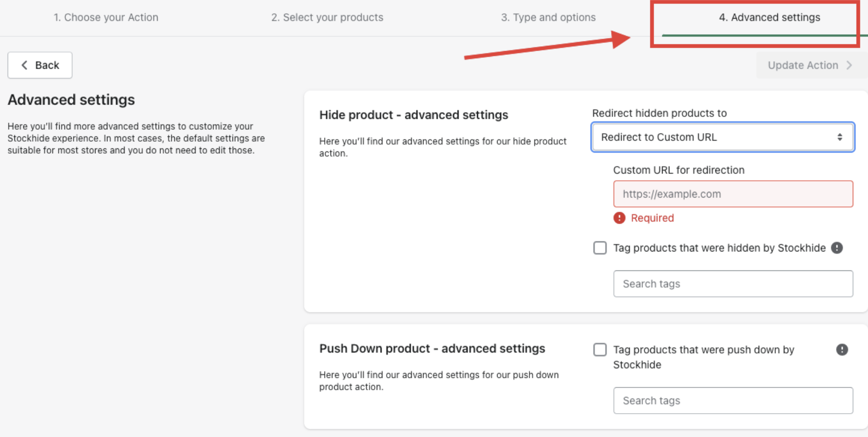Click the info icon beside hidden-products tag option

[x=836, y=248]
